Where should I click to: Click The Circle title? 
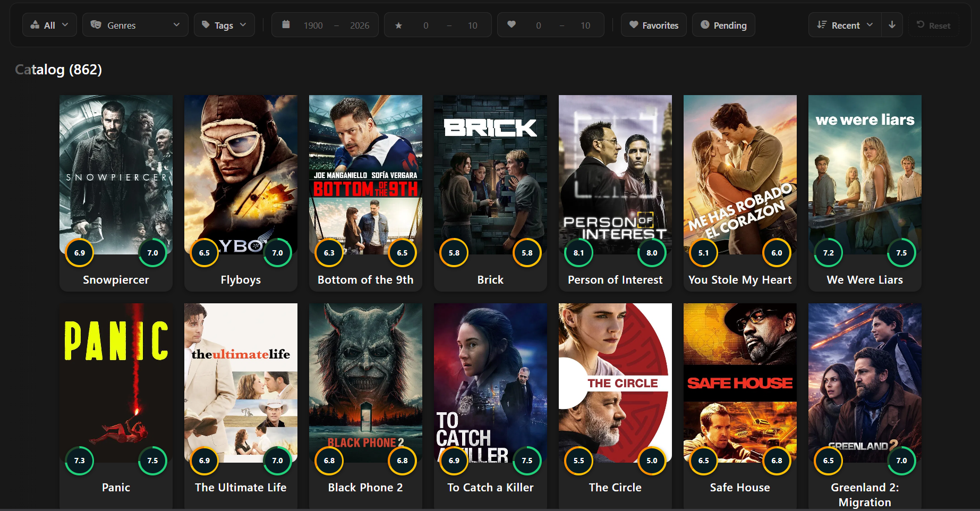[615, 488]
